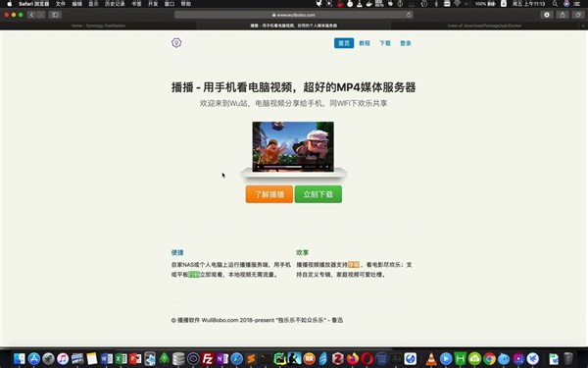This screenshot has height=368, width=588.
Task: Open PyCharm from the dock
Action: coord(279,358)
